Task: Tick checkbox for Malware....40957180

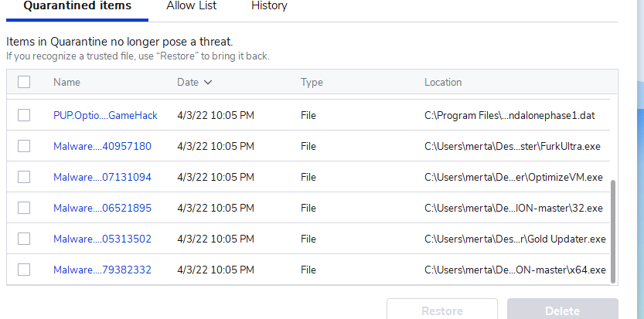Action: point(24,146)
